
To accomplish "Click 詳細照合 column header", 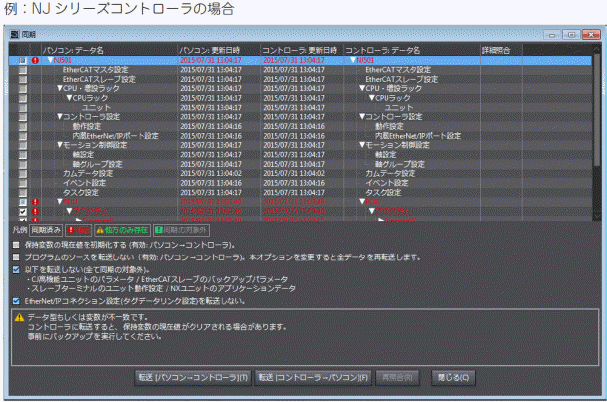I will click(x=501, y=50).
